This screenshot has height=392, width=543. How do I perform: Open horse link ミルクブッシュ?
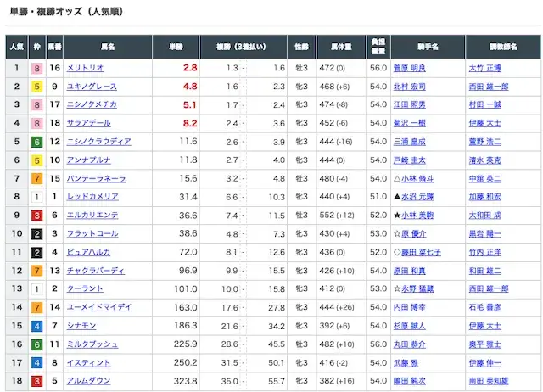92,344
